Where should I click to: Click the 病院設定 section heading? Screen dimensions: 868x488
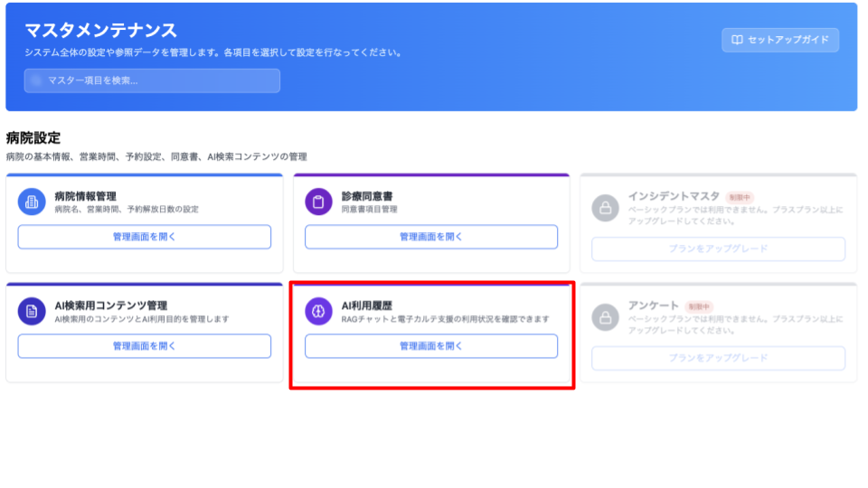pyautogui.click(x=33, y=137)
